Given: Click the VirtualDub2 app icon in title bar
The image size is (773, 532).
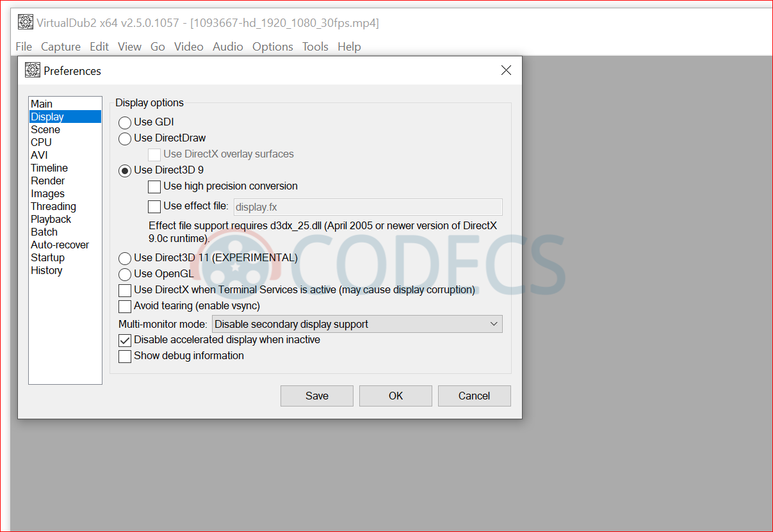Looking at the screenshot, I should (25, 22).
